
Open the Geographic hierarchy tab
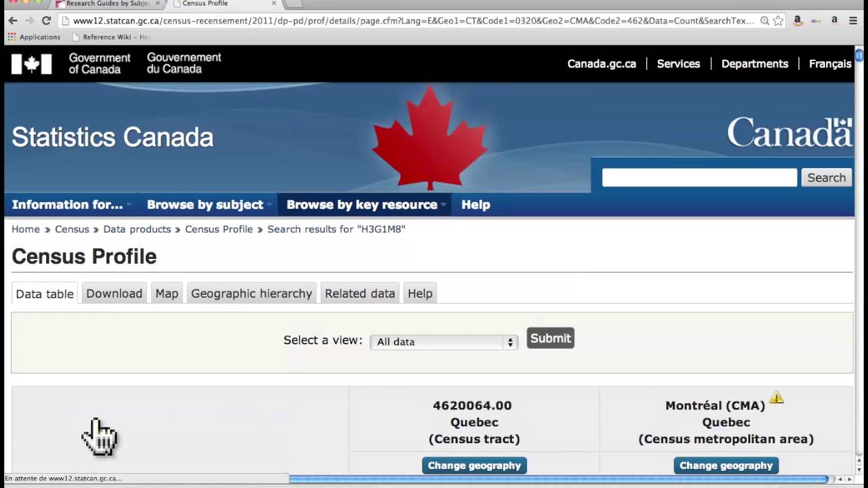point(252,293)
